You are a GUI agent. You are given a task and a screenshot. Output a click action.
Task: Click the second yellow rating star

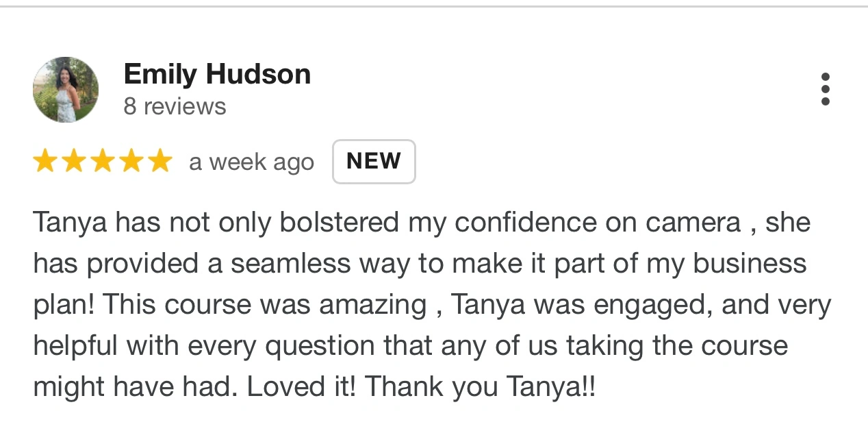click(x=74, y=162)
